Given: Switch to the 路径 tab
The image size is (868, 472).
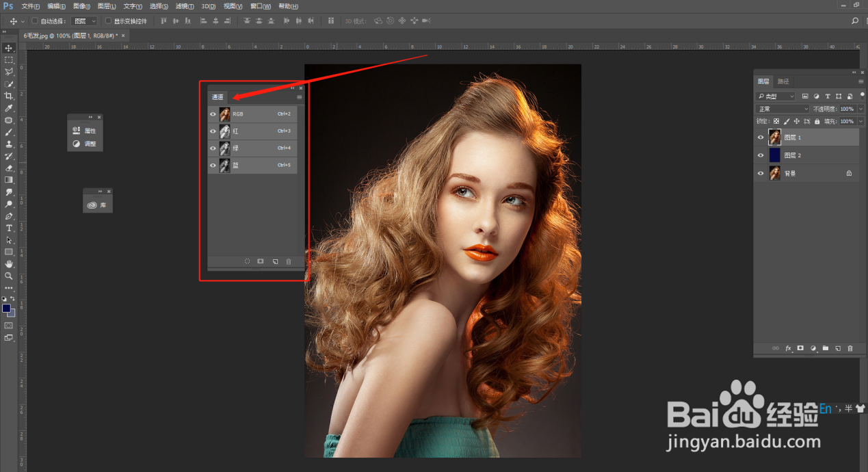Looking at the screenshot, I should pos(782,81).
